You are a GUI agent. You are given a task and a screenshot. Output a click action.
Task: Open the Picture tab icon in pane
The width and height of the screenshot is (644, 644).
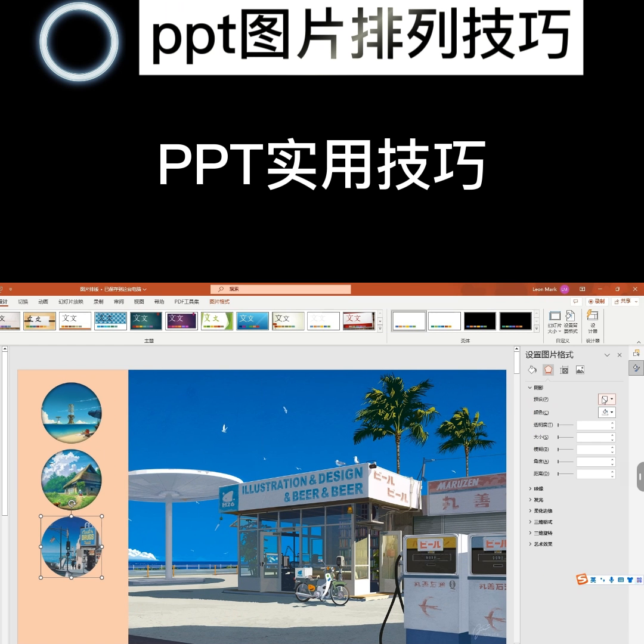click(580, 370)
